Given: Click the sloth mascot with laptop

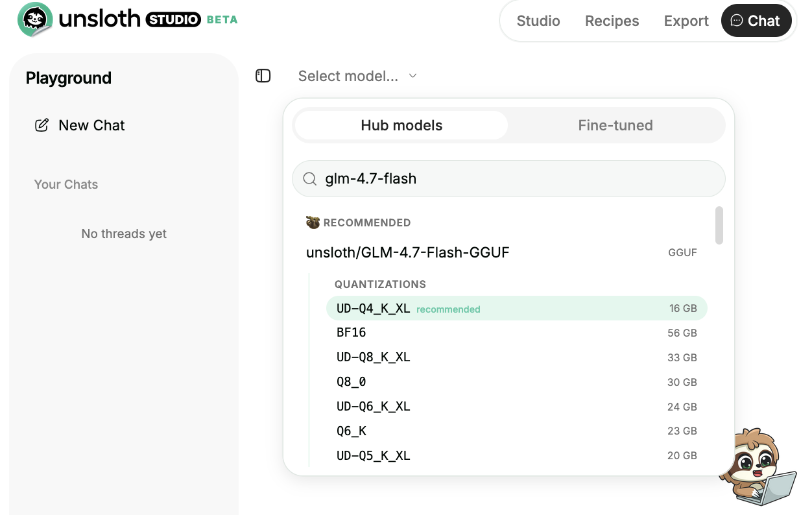Looking at the screenshot, I should click(756, 467).
